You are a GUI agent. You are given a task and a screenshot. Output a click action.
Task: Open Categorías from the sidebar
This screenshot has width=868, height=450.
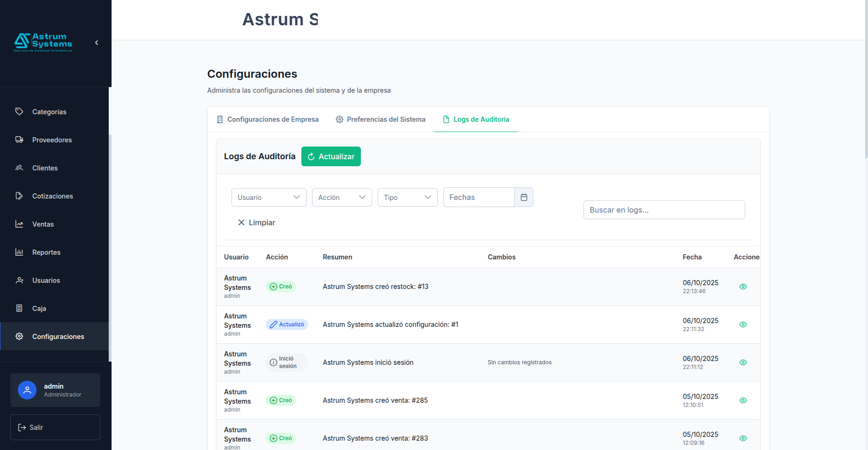coord(49,112)
